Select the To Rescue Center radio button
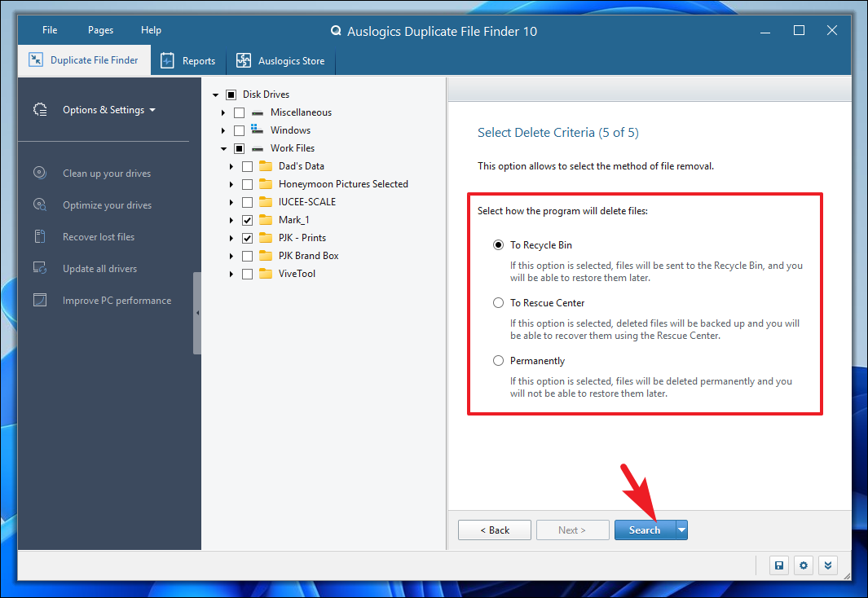The height and width of the screenshot is (598, 868). [498, 302]
